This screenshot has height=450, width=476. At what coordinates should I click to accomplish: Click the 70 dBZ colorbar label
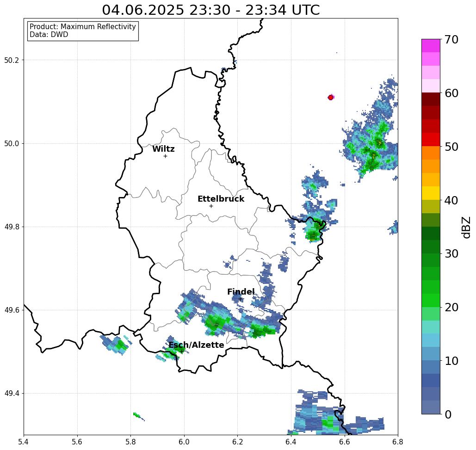(x=451, y=39)
